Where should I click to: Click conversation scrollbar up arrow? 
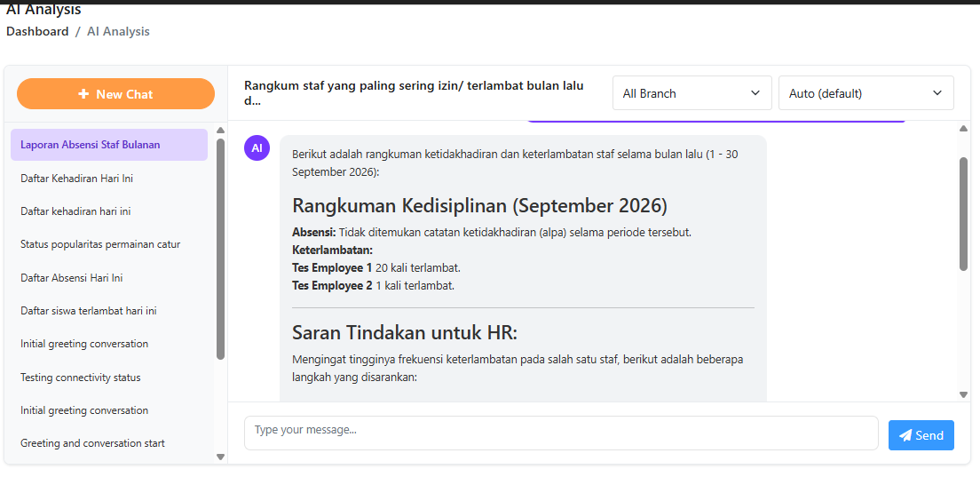pos(963,129)
